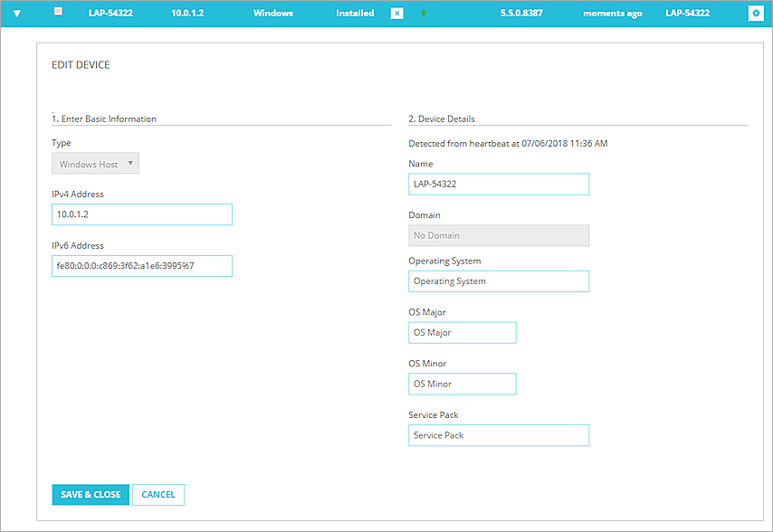This screenshot has height=532, width=773.
Task: Click the green upgrade arrow icon
Action: coord(424,14)
